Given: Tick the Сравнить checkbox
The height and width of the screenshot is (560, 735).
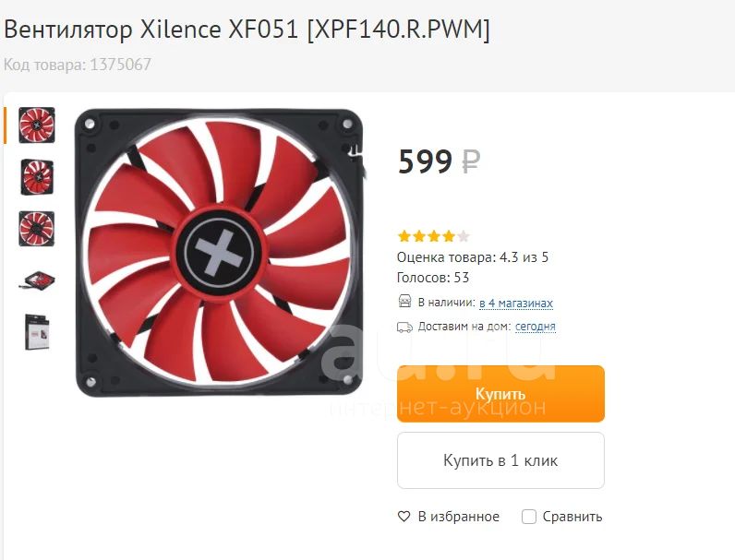Looking at the screenshot, I should 529,517.
